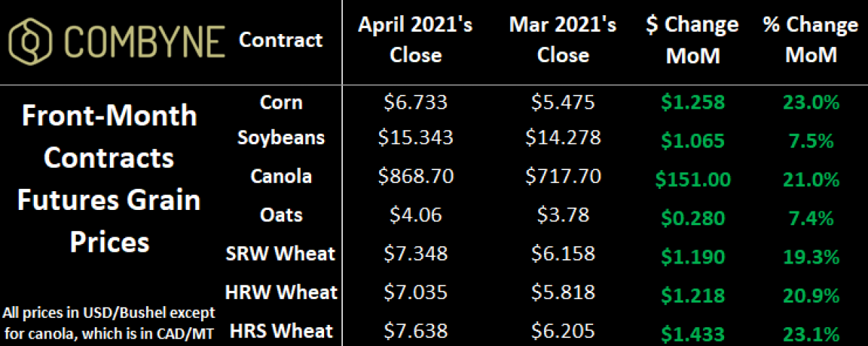Image resolution: width=868 pixels, height=346 pixels.
Task: Click the % Change MoM header
Action: click(x=812, y=41)
